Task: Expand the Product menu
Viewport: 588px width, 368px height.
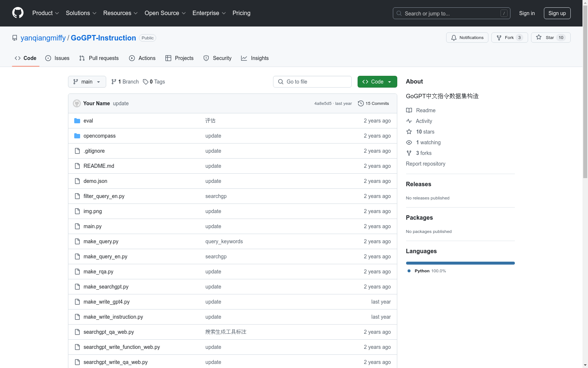Action: click(46, 13)
